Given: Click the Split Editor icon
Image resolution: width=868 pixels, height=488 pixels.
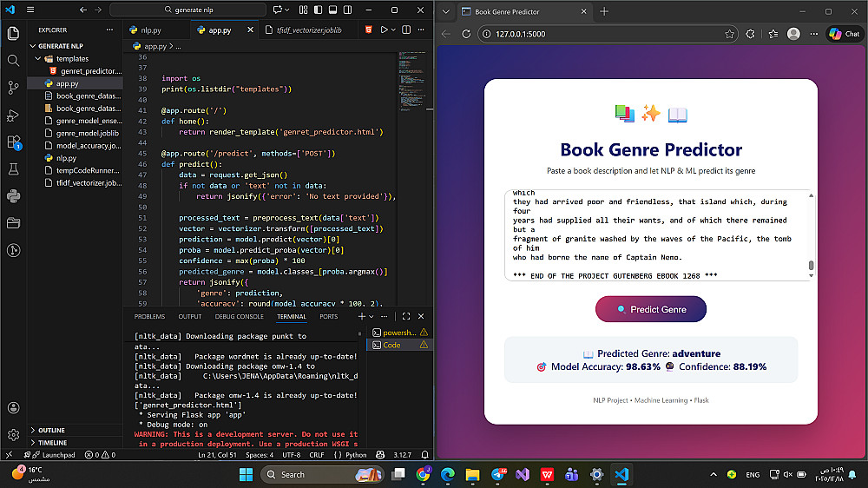Looking at the screenshot, I should 408,30.
